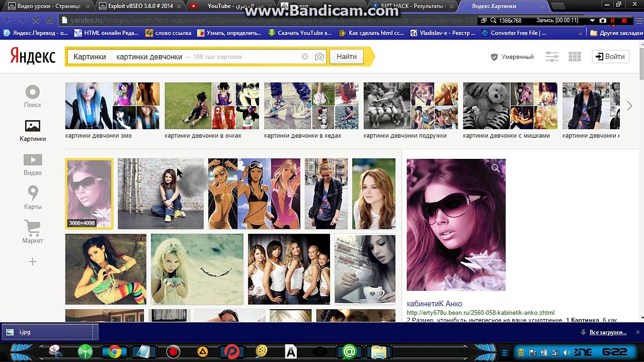Select the 3000×4098 sunglasses thumbnail

pyautogui.click(x=89, y=194)
